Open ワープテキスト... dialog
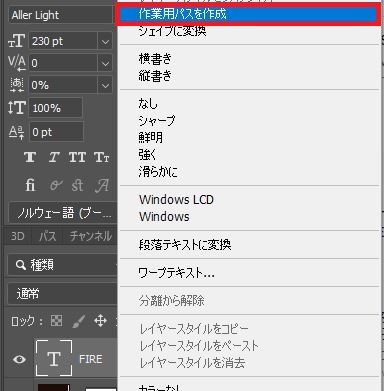Viewport: 384px width, 391px height. [176, 273]
